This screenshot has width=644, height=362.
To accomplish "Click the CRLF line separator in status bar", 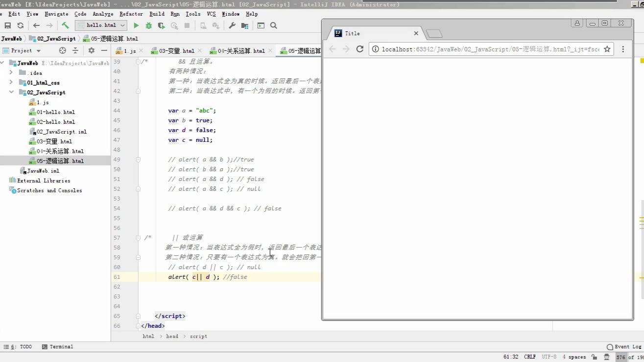I will click(530, 357).
